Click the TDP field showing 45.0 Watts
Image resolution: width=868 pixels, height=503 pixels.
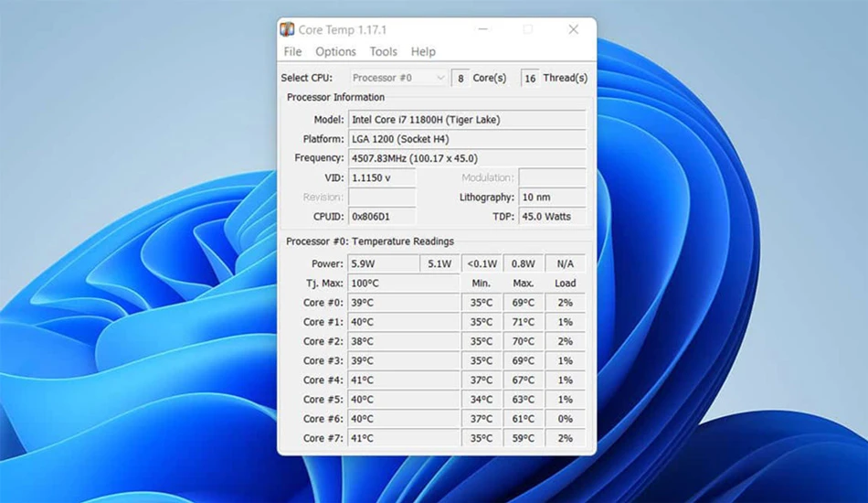(552, 217)
